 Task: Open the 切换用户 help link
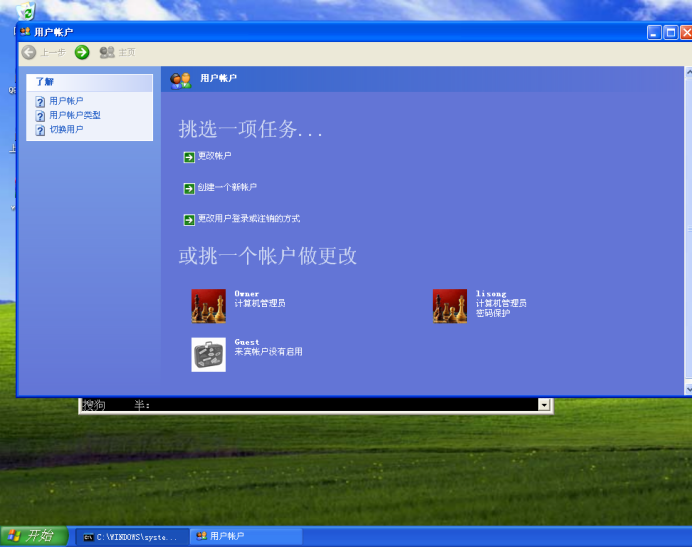pos(66,129)
